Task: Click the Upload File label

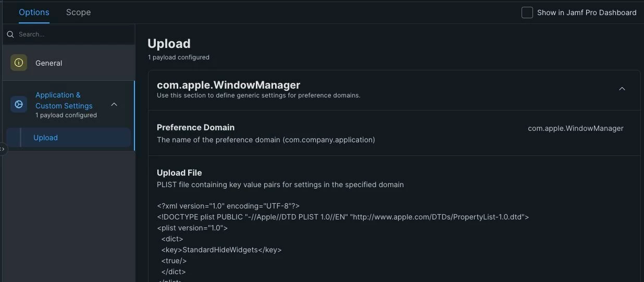Action: (x=179, y=173)
